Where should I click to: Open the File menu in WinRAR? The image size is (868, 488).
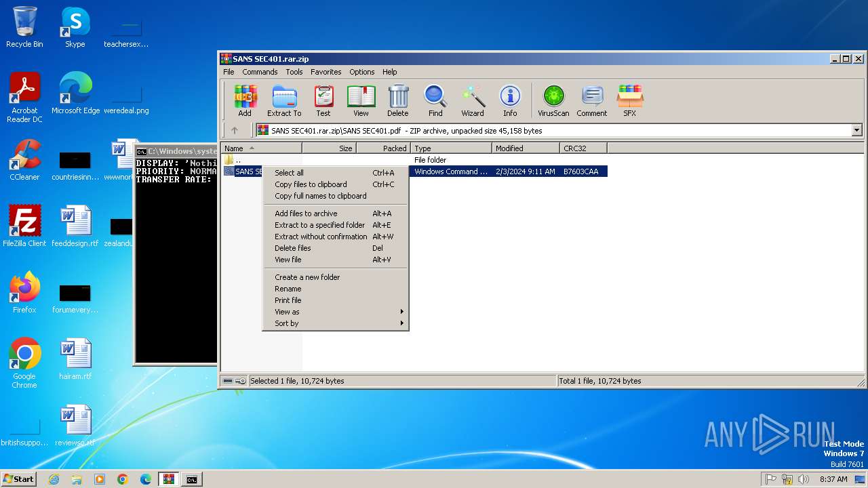229,72
